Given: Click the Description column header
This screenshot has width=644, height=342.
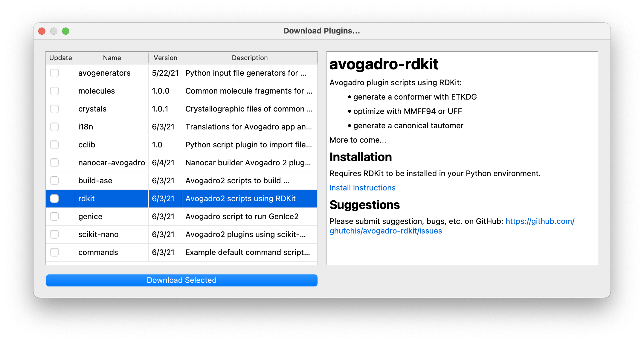Looking at the screenshot, I should pyautogui.click(x=250, y=58).
